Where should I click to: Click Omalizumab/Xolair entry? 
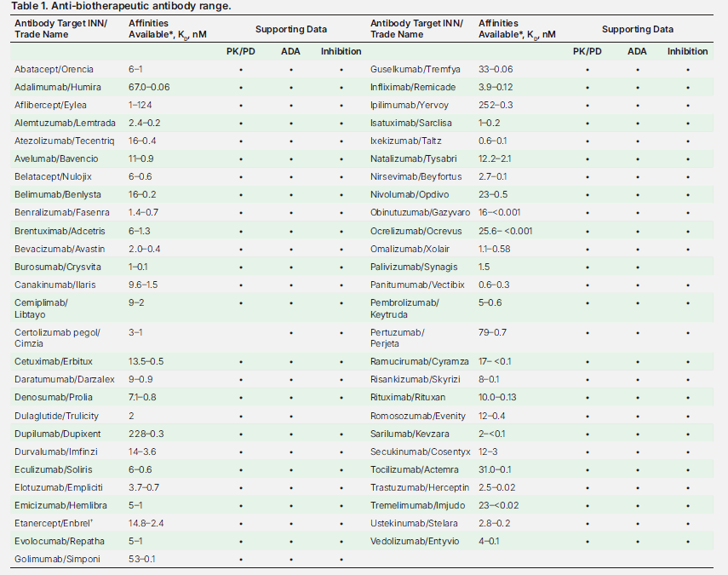(x=410, y=249)
